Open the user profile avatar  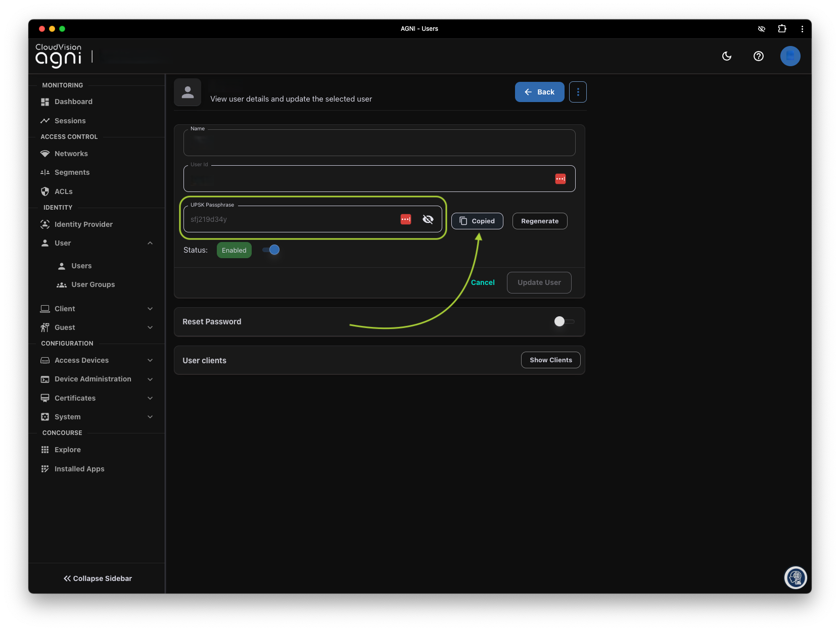tap(790, 56)
